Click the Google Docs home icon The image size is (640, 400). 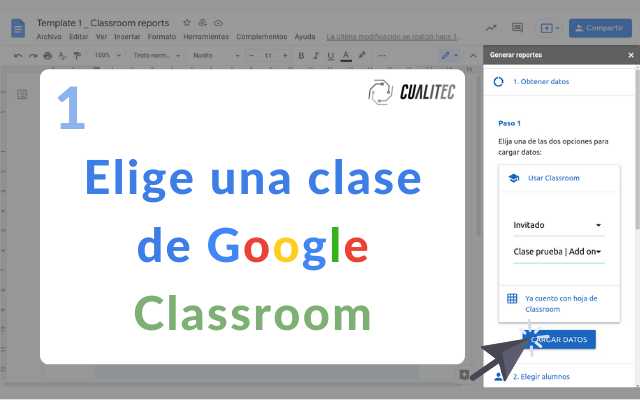tap(18, 28)
